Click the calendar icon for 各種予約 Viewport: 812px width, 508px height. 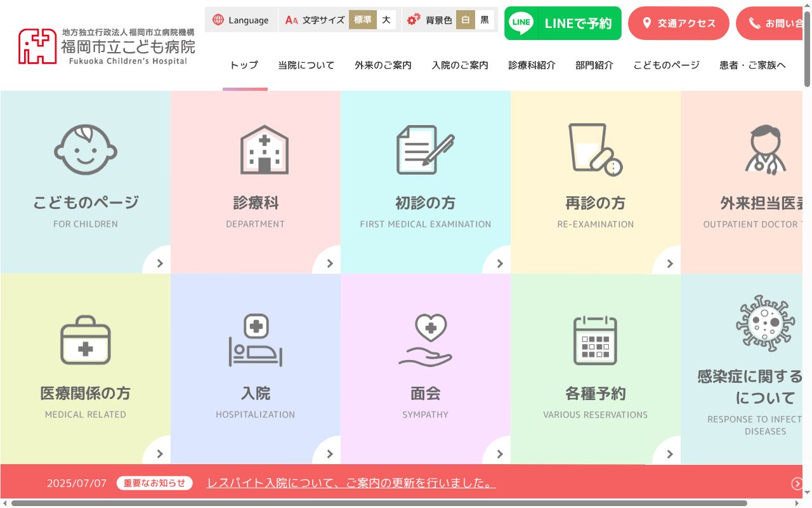click(596, 340)
